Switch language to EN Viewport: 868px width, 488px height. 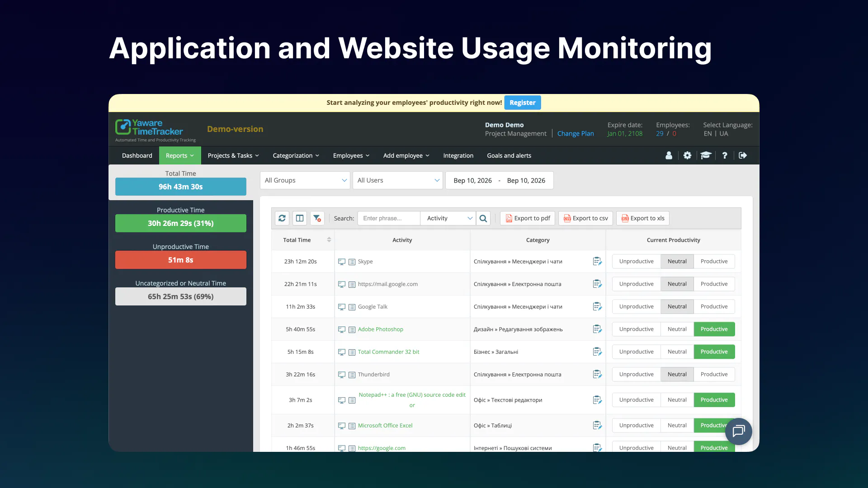pos(708,134)
